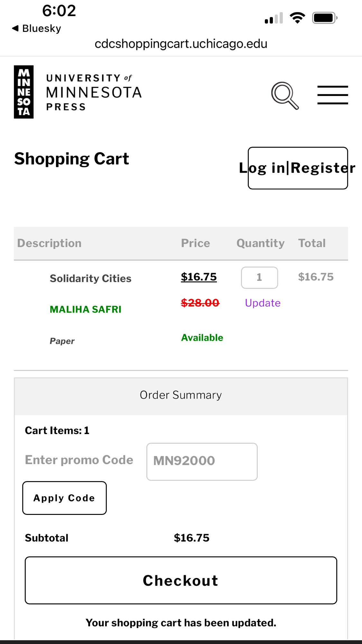
Task: Tap the browser URL address text
Action: click(181, 44)
